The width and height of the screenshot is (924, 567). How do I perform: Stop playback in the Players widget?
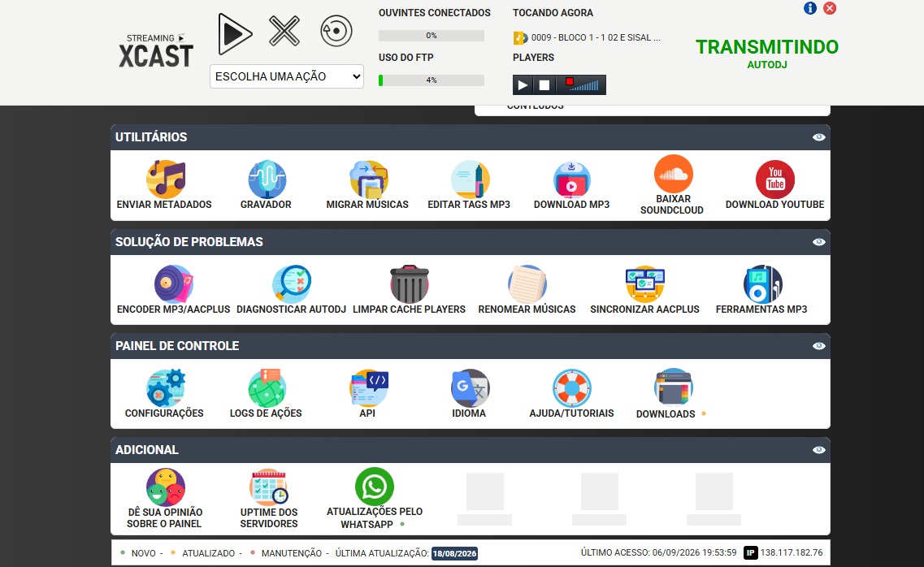pos(544,85)
